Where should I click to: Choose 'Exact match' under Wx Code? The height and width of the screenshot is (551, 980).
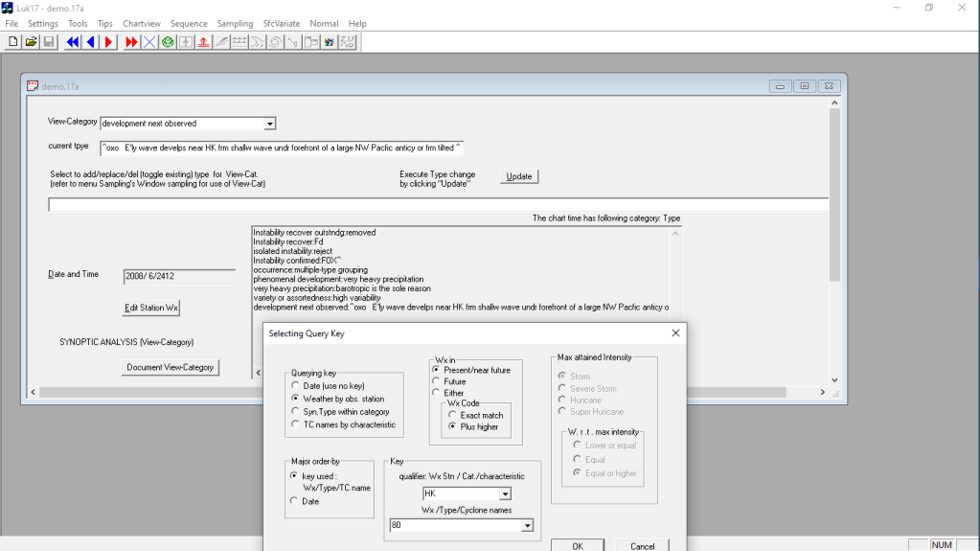(452, 415)
